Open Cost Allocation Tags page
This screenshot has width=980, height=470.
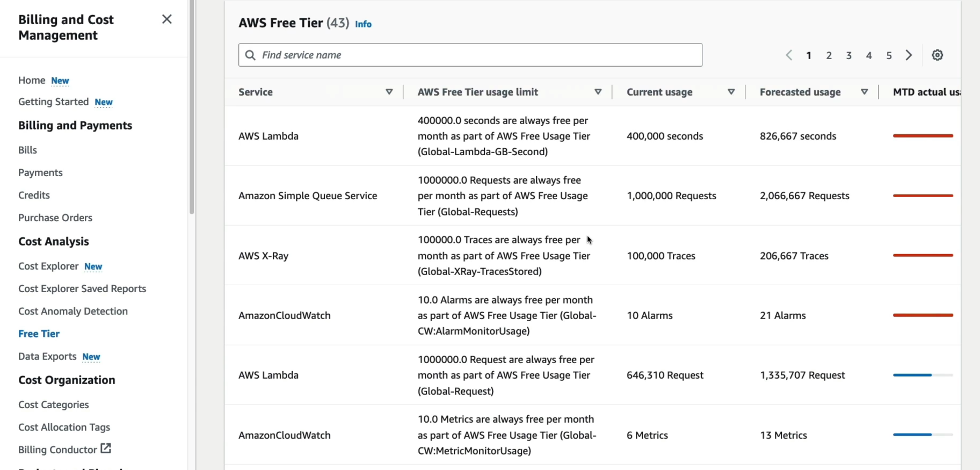tap(64, 427)
